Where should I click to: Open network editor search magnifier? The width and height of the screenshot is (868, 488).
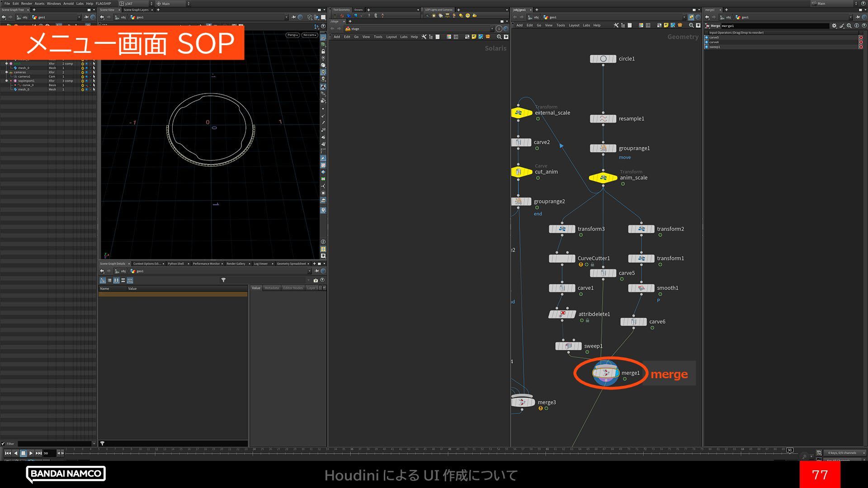coord(691,25)
